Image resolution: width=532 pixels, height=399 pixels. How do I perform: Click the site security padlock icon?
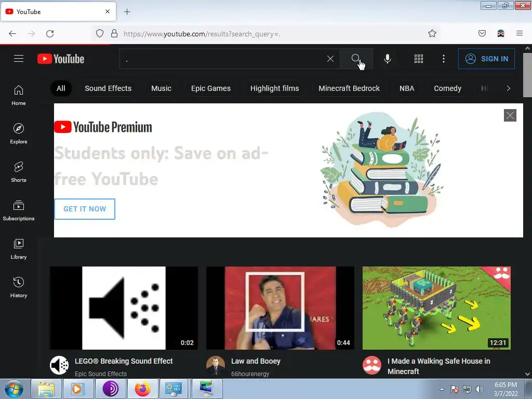(114, 33)
